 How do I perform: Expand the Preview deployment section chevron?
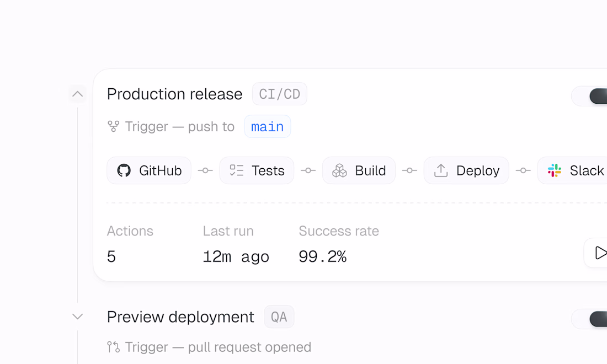tap(77, 317)
